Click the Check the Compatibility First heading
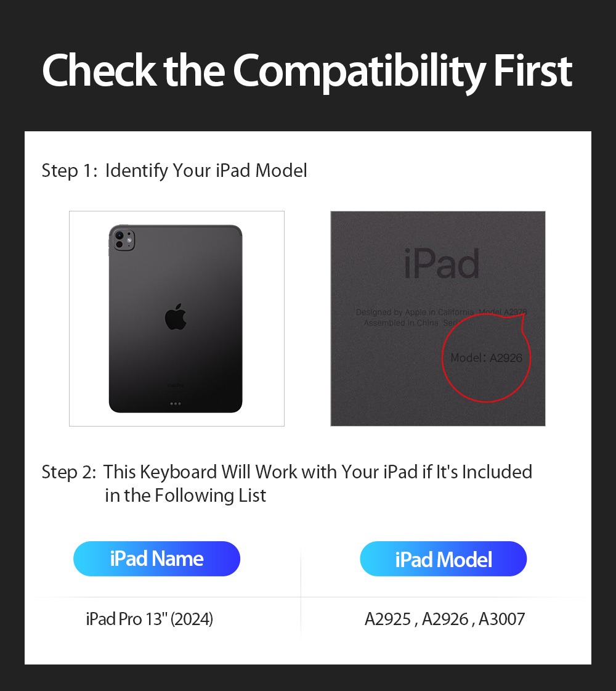This screenshot has height=691, width=616. pyautogui.click(x=307, y=71)
